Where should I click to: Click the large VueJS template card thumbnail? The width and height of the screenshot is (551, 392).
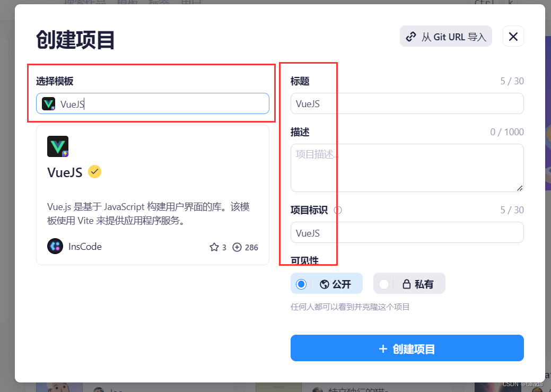57,146
